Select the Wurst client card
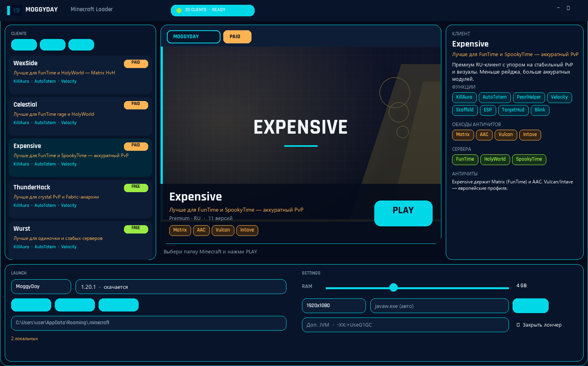Image resolution: width=588 pixels, height=366 pixels. 80,240
